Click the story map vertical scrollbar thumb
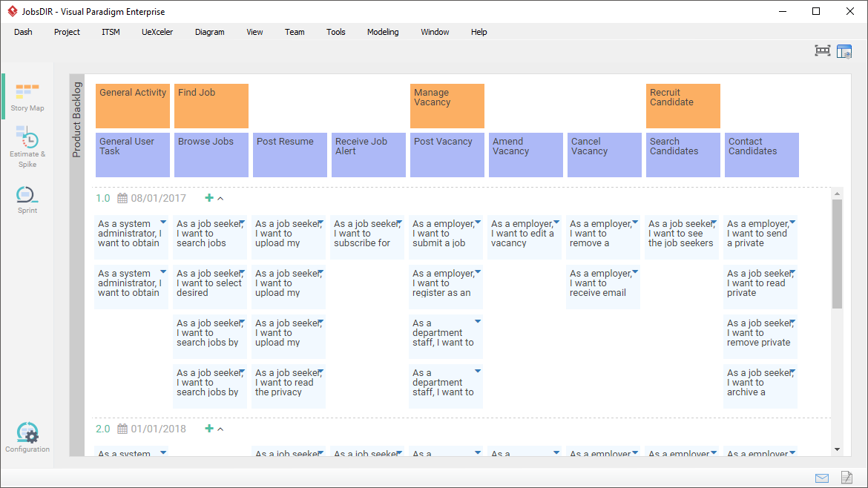Viewport: 868px width, 488px height. [x=837, y=254]
